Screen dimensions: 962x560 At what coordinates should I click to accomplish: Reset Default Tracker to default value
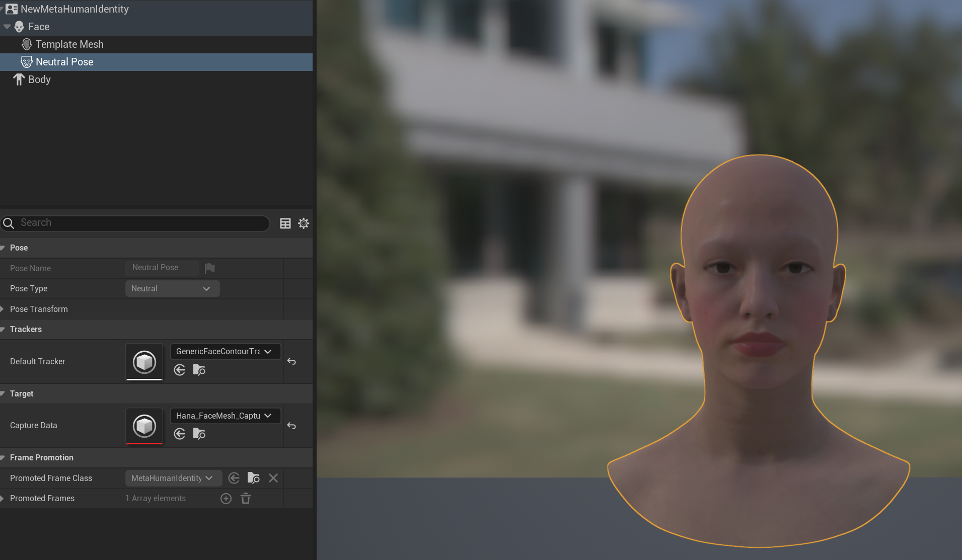pyautogui.click(x=291, y=361)
